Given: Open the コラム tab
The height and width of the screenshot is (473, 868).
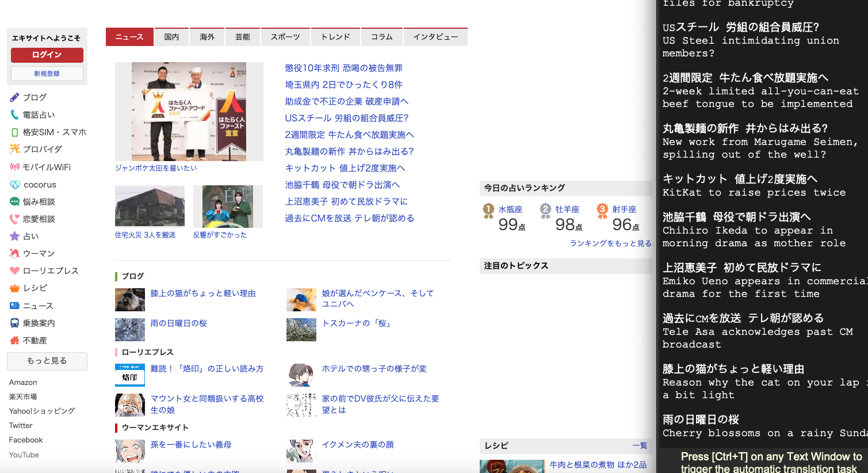Looking at the screenshot, I should (382, 37).
